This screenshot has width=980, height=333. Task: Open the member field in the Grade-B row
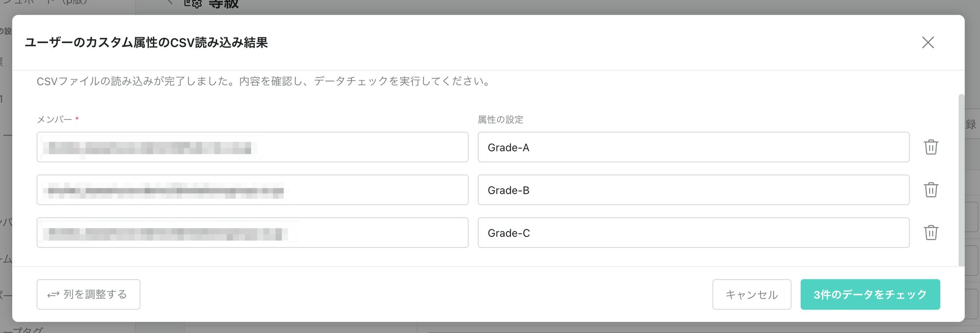tap(252, 190)
